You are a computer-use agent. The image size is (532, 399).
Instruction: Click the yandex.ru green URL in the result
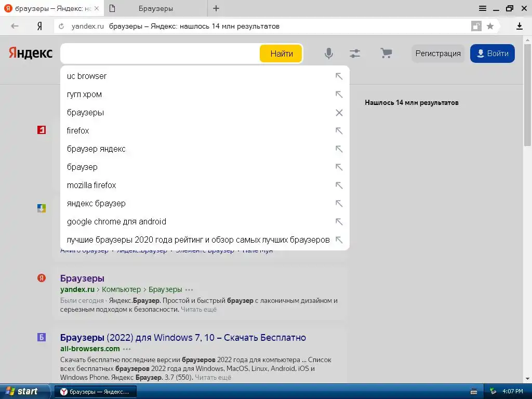pos(77,289)
